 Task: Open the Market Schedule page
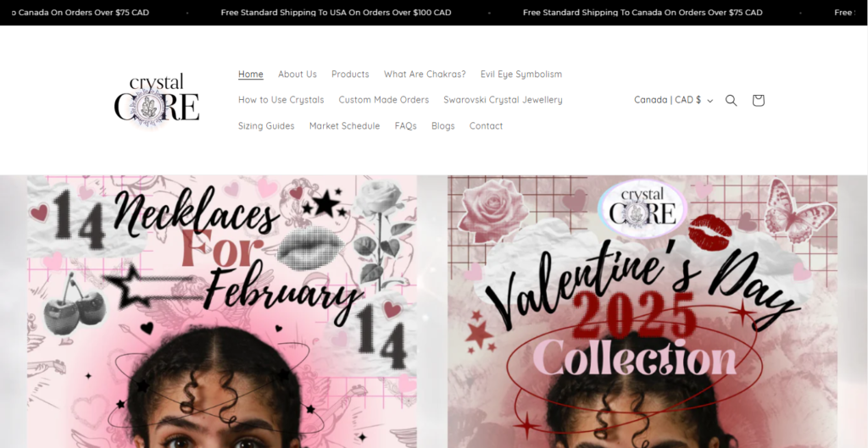344,126
